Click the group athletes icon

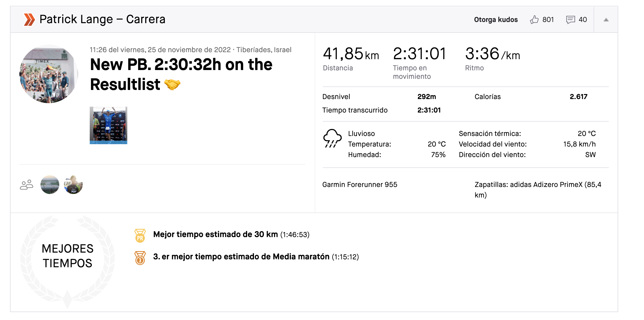pyautogui.click(x=26, y=185)
